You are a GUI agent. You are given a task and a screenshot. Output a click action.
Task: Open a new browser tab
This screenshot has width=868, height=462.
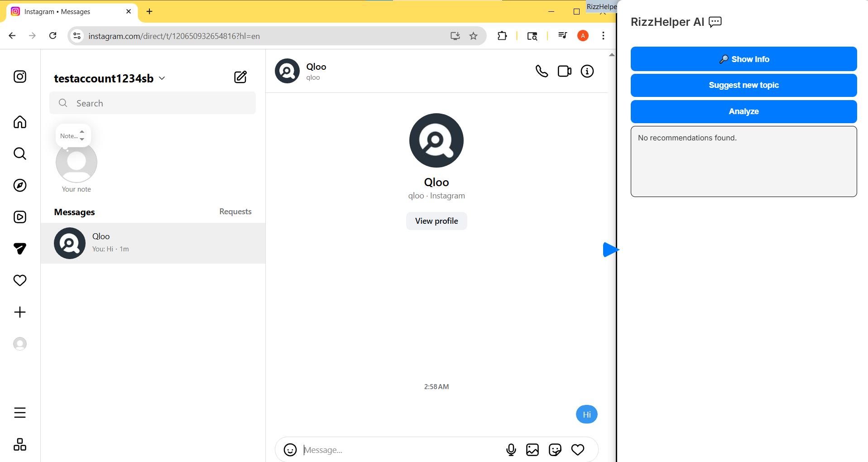click(149, 11)
